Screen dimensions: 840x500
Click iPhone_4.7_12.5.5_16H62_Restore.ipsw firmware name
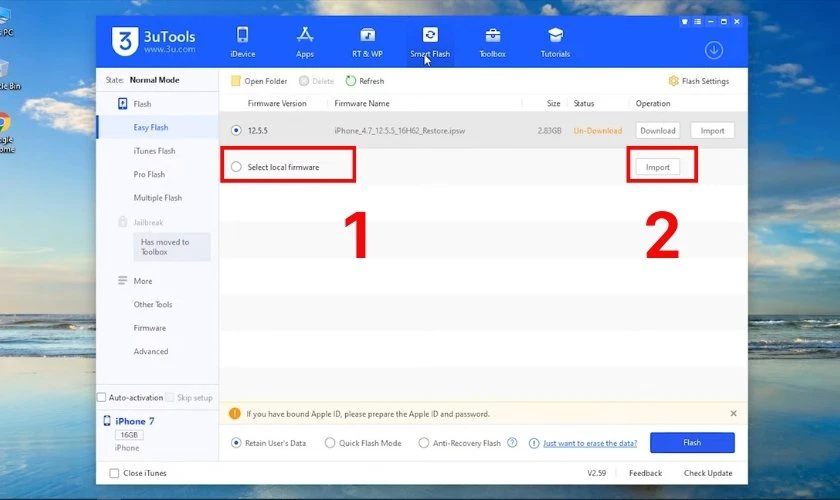[x=400, y=130]
